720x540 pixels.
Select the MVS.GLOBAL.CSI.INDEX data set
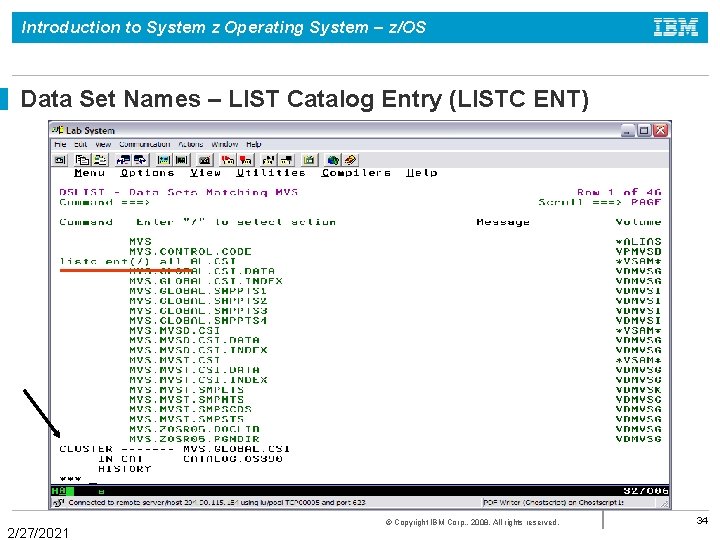(x=206, y=281)
